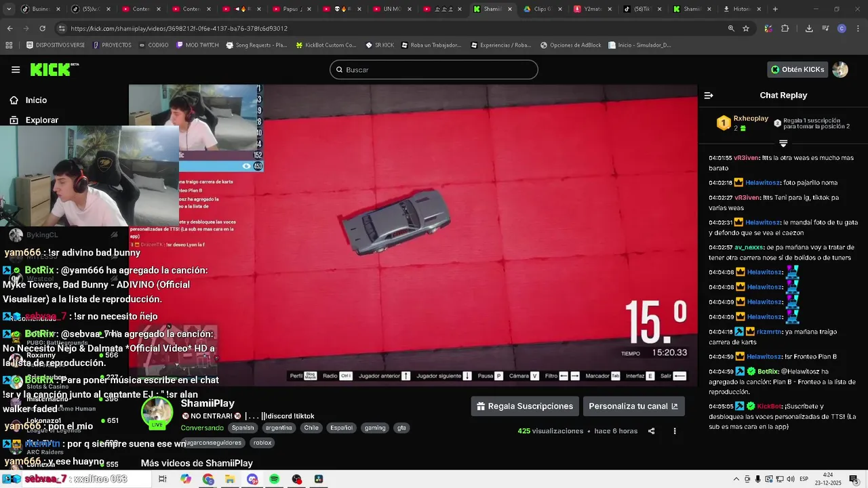Select the Español tag
868x488 pixels.
tap(341, 428)
